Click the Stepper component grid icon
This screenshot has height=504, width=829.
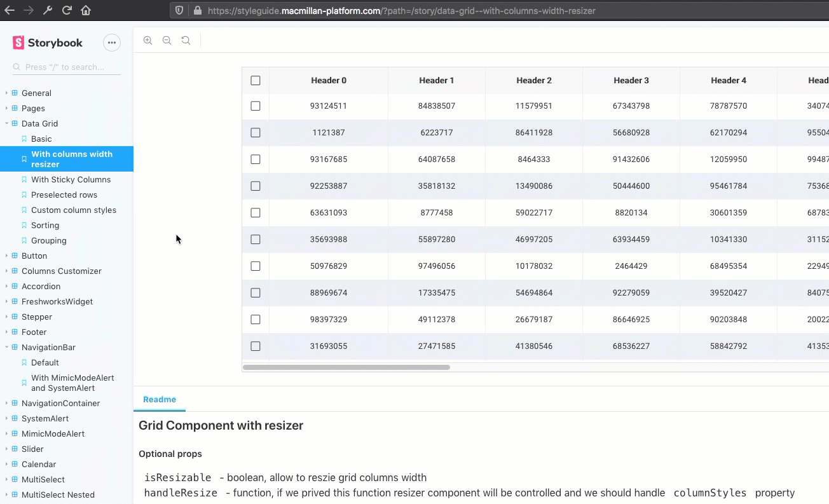coord(15,317)
